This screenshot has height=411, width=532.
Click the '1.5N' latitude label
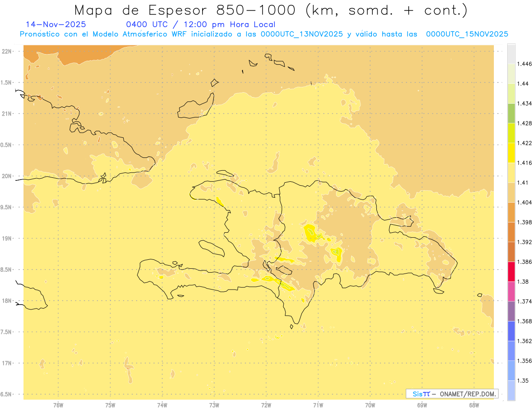(x=7, y=82)
